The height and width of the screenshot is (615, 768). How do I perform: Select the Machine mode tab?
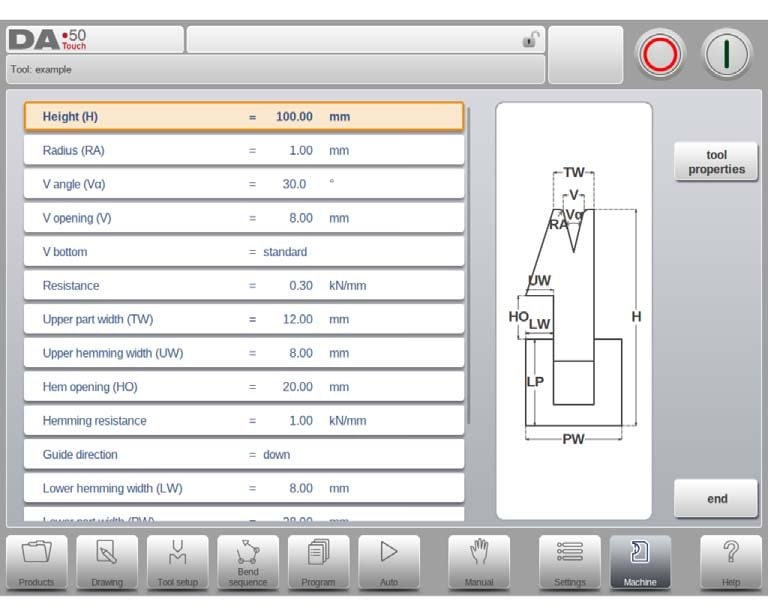pyautogui.click(x=640, y=562)
